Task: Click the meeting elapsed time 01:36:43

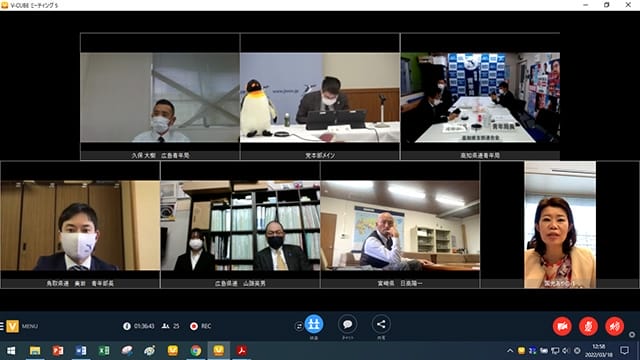Action: click(144, 326)
